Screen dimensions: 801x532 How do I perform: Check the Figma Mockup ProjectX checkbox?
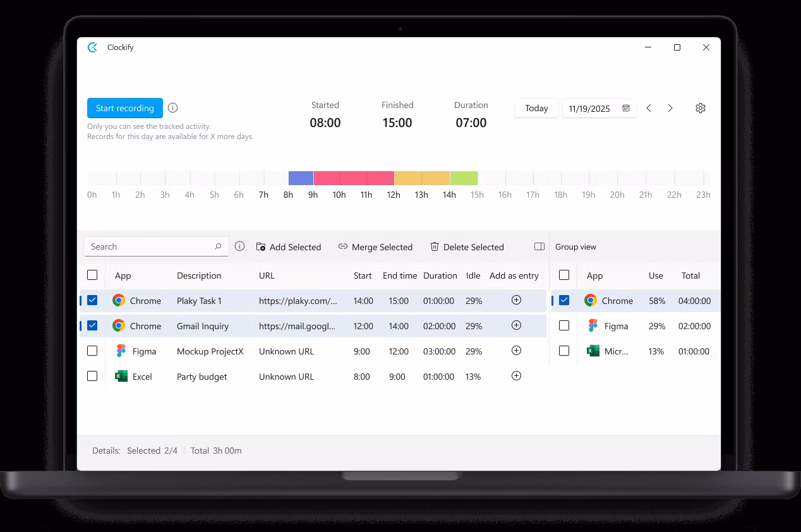[x=92, y=351]
